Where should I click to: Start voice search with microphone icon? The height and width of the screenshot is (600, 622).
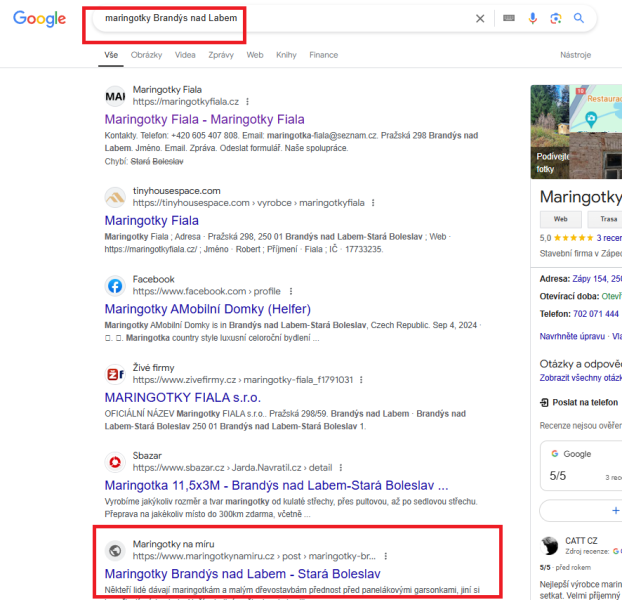532,18
